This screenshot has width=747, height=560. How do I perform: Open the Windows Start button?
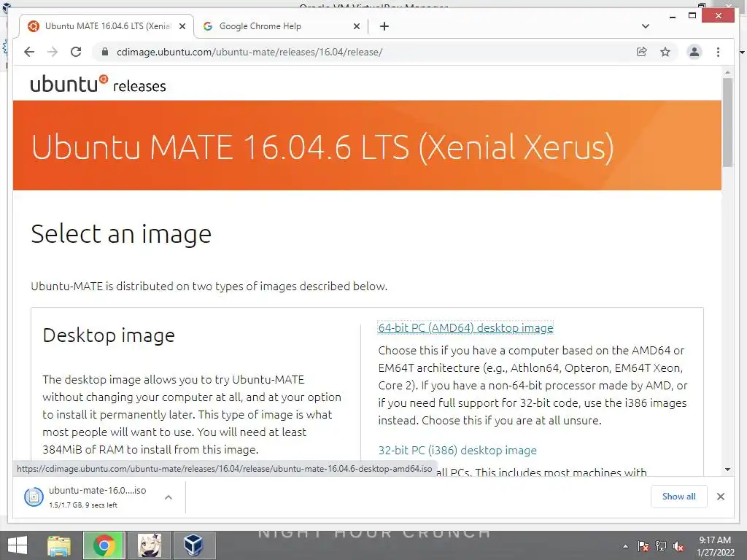point(18,545)
